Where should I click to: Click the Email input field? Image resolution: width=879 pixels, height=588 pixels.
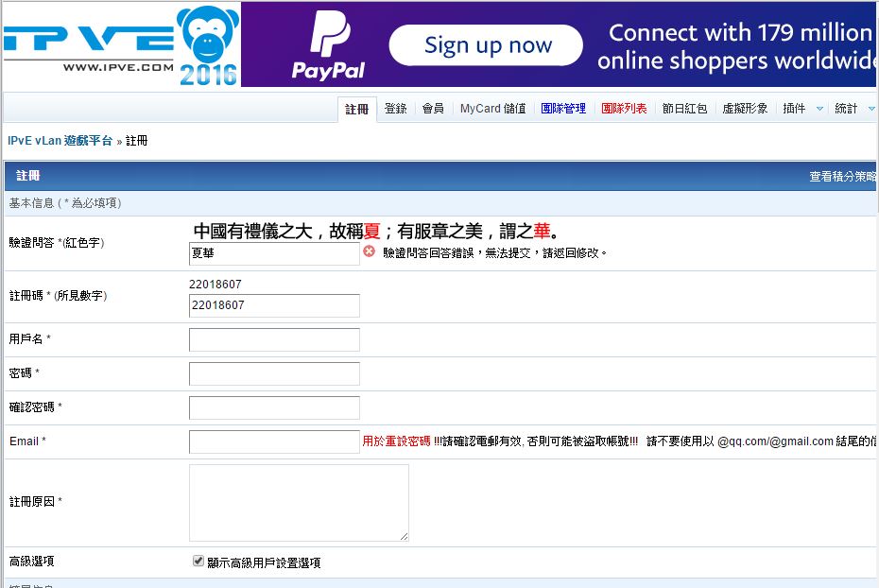pyautogui.click(x=274, y=441)
